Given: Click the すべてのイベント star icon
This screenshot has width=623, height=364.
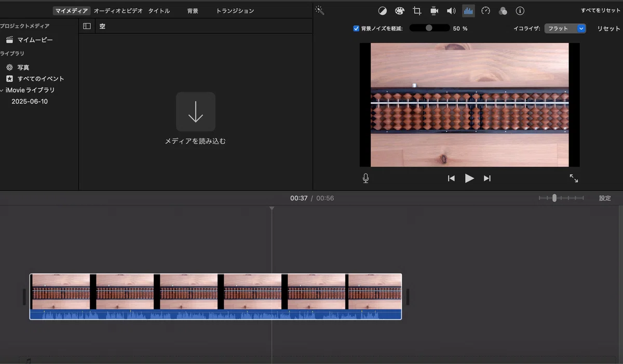Looking at the screenshot, I should click(x=9, y=79).
